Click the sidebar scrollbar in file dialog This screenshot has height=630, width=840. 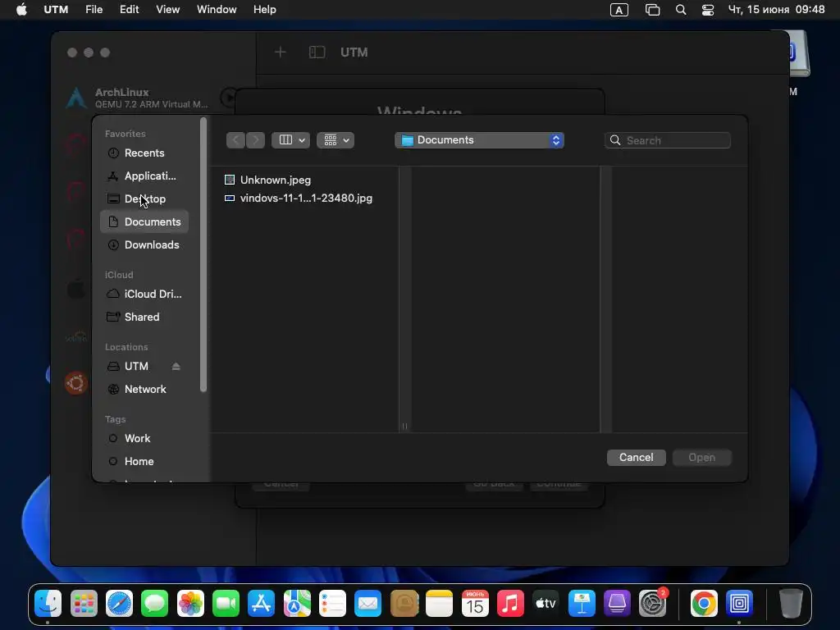pyautogui.click(x=203, y=255)
